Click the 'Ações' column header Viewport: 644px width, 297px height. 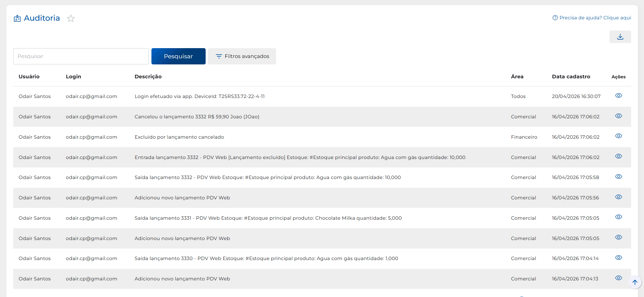coord(619,77)
